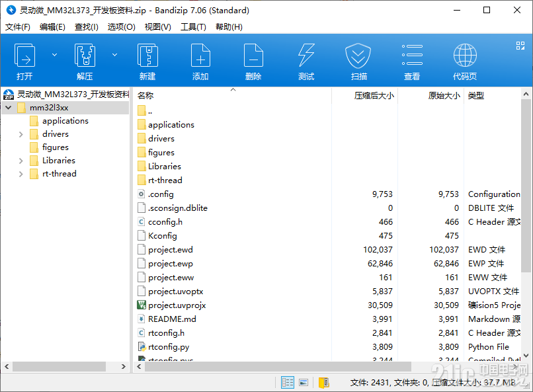Click the file list scroll up arrow
Screen dimensions: 533x392
tap(526, 94)
